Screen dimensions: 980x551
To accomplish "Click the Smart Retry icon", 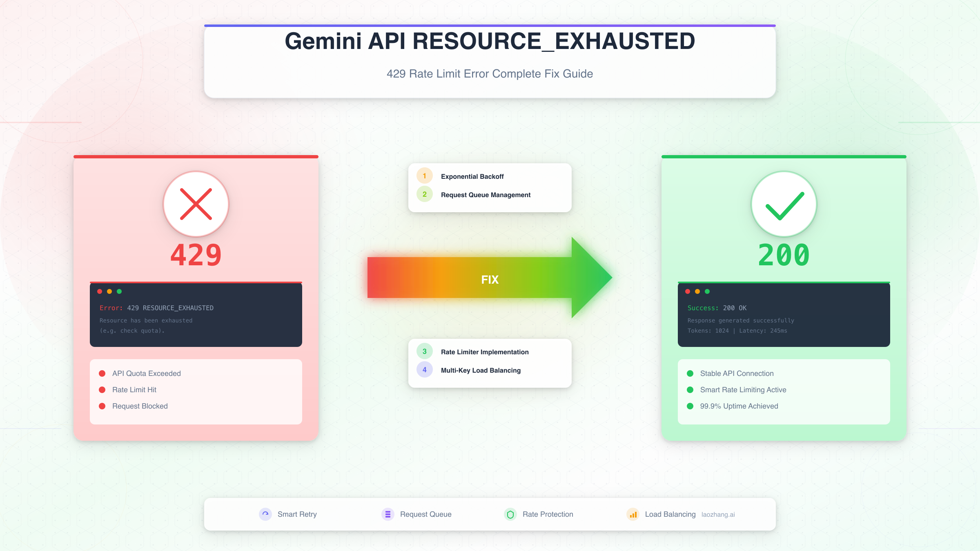I will pos(265,514).
